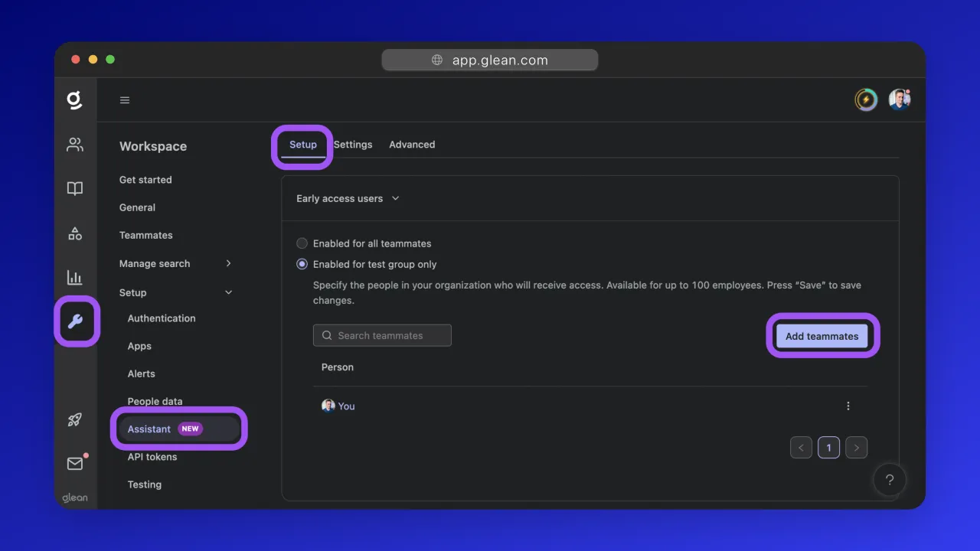The image size is (980, 551).
Task: Switch to the Settings tab
Action: [x=353, y=145]
